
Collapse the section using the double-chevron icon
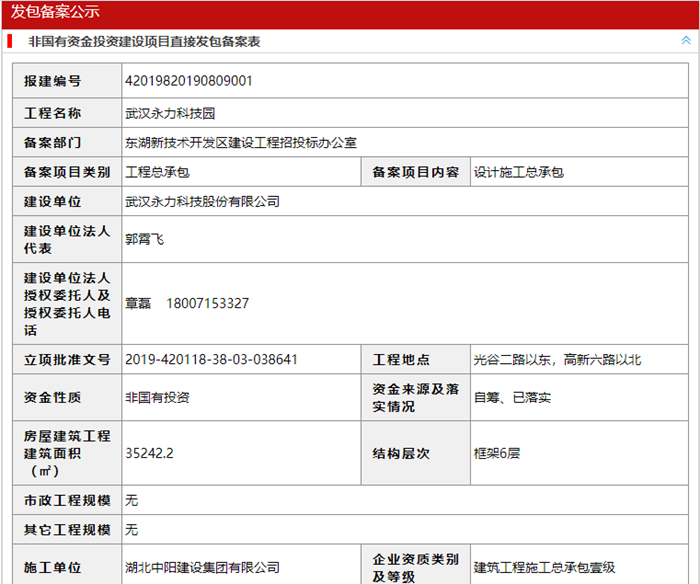[685, 41]
